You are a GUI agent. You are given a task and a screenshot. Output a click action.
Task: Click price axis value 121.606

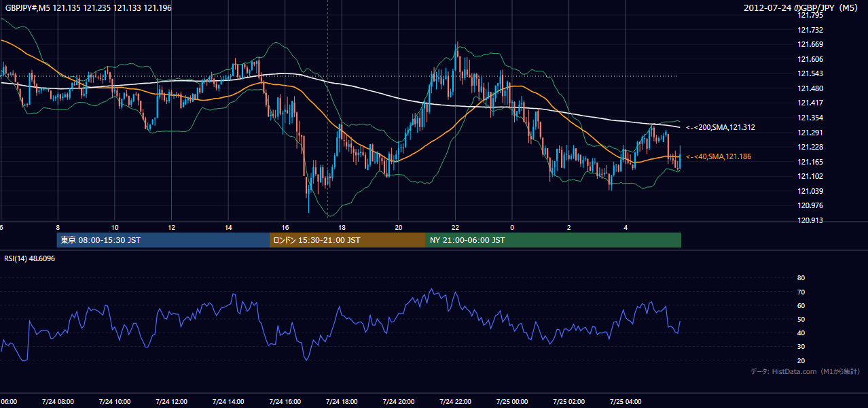[810, 59]
